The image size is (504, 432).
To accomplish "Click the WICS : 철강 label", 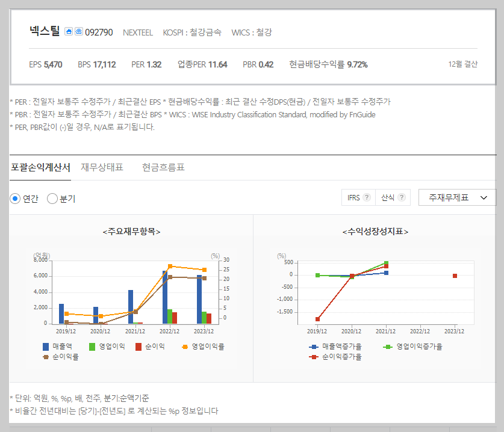I will coord(252,32).
